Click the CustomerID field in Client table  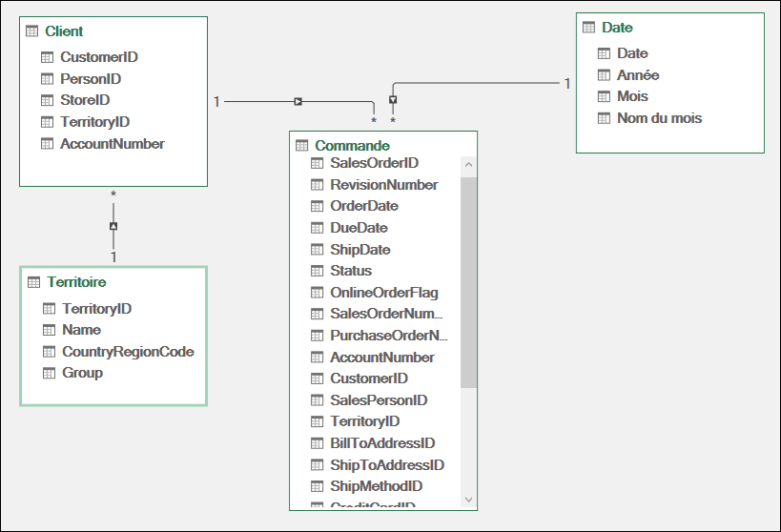[98, 57]
